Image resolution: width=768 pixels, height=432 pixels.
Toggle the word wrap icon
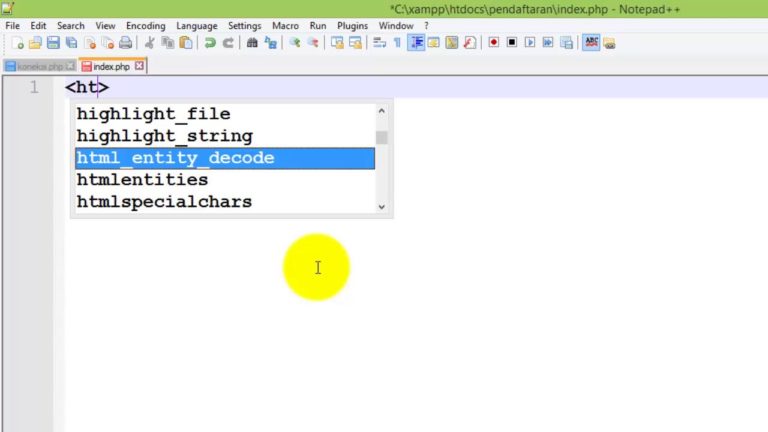(x=379, y=43)
